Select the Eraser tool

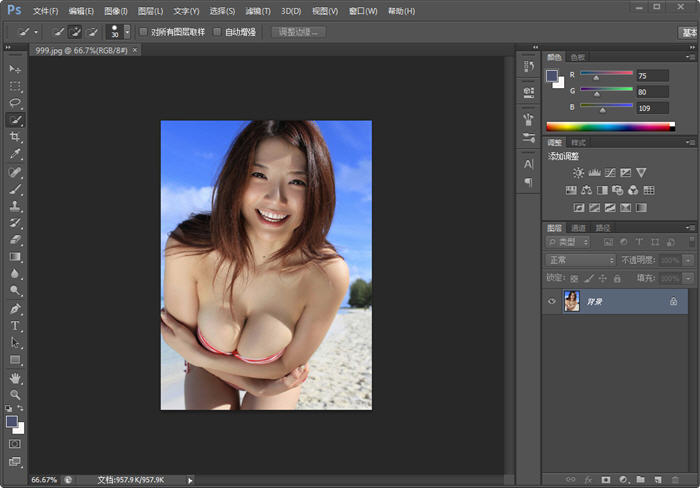(x=15, y=240)
